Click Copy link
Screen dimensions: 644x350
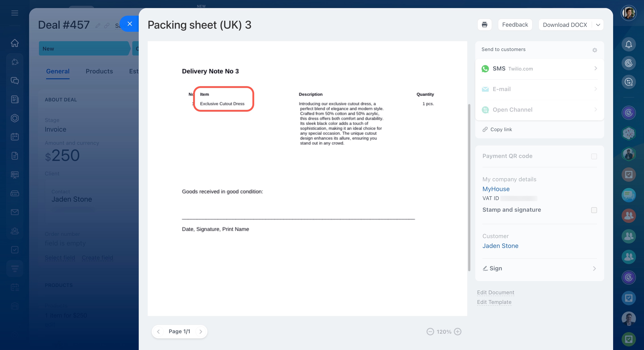(x=497, y=130)
